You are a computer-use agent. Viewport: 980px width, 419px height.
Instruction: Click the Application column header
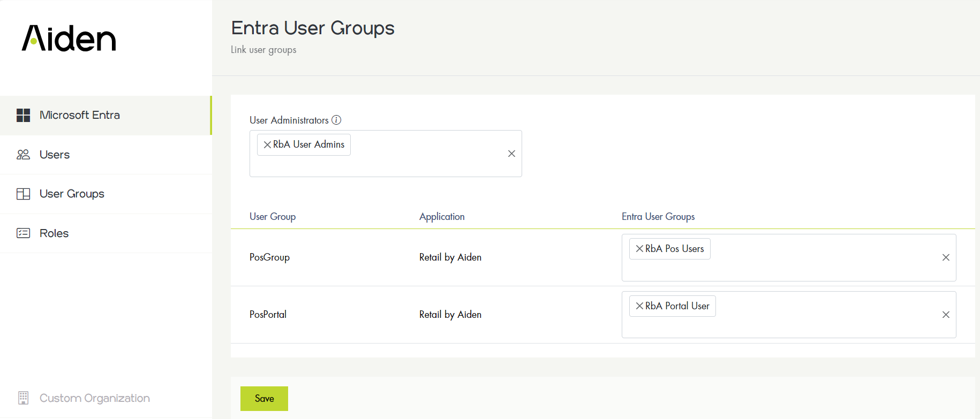(442, 217)
